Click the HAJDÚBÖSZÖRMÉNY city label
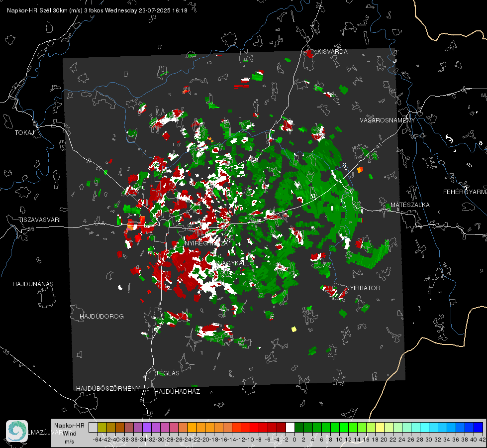 [108, 389]
